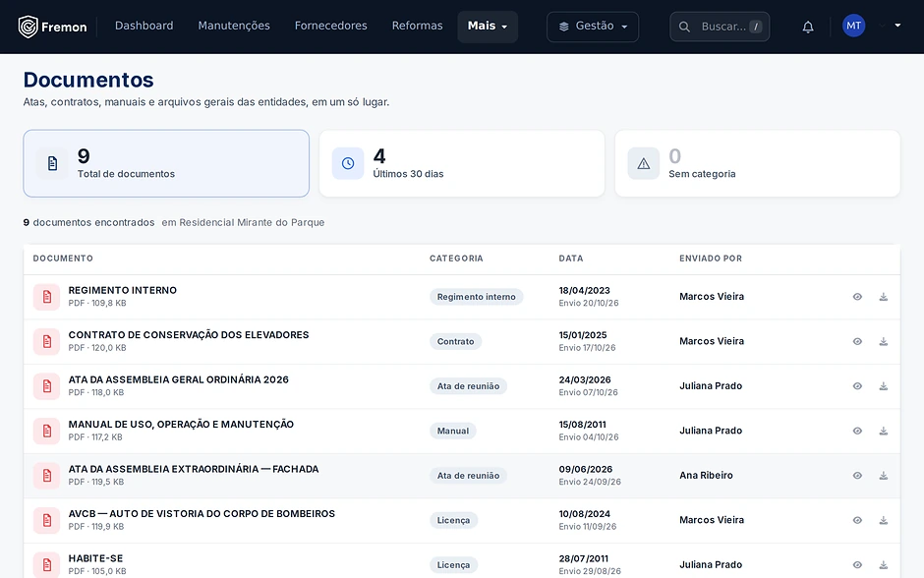Click PDF icon of Ata Geral Ordinária 2026
Image resolution: width=924 pixels, height=578 pixels.
(46, 386)
